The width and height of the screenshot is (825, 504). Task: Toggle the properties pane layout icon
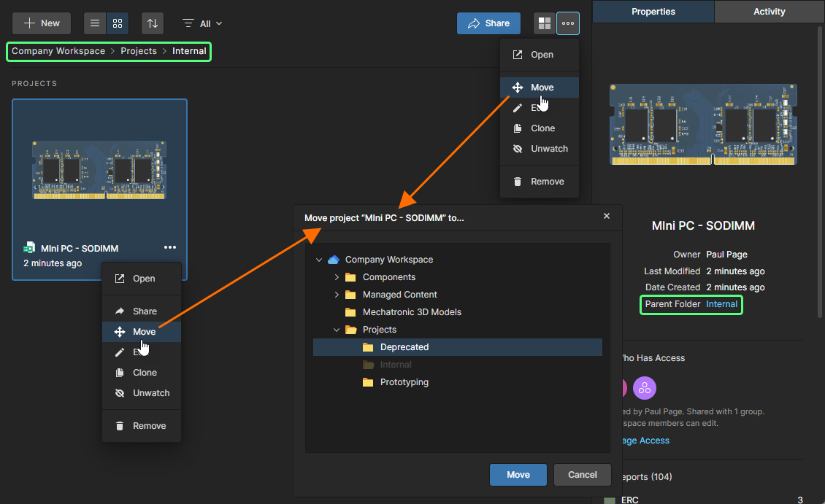pos(544,23)
